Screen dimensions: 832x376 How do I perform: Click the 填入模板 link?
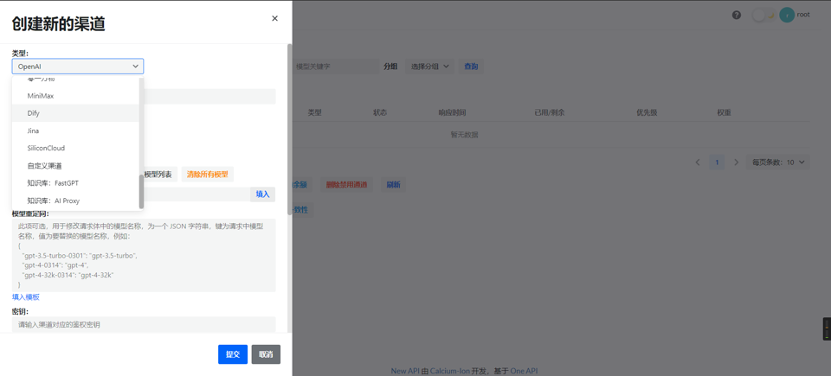pos(25,297)
